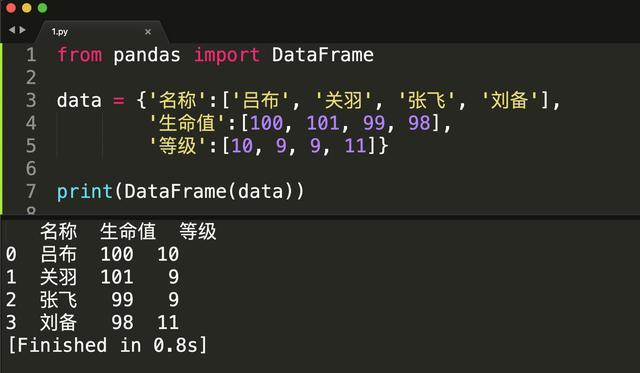Click line number 1 in the gutter
640x373 pixels.
(31, 55)
